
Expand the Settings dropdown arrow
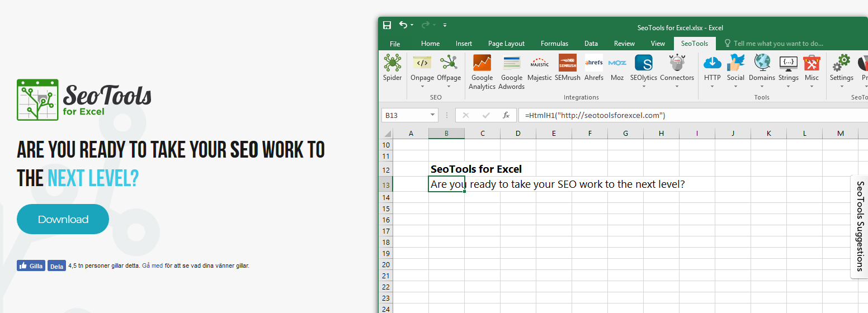tap(841, 87)
